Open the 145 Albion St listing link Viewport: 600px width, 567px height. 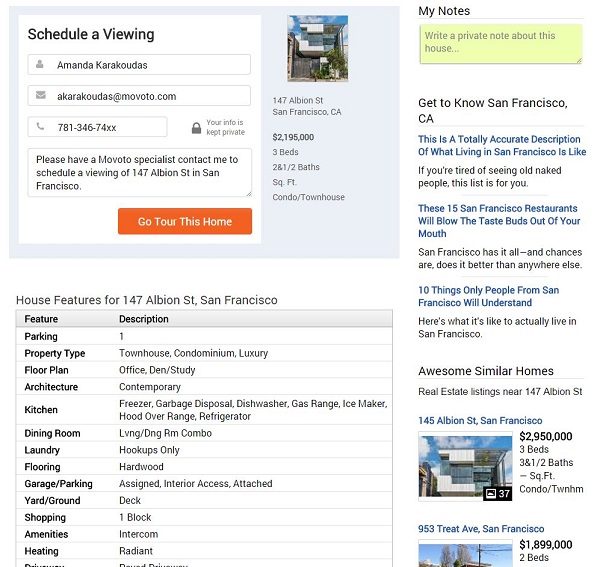pyautogui.click(x=480, y=420)
